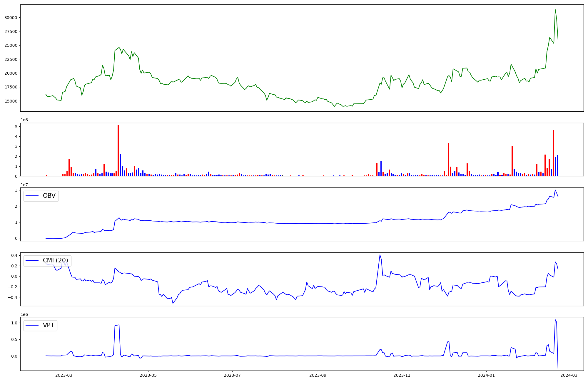Click the blue CMF(20) legend line sample
This screenshot has height=382, width=588.
click(32, 260)
